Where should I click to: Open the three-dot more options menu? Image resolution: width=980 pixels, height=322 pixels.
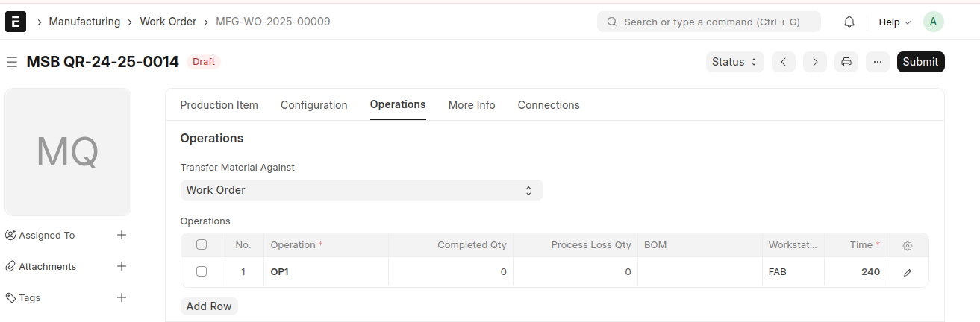(877, 62)
